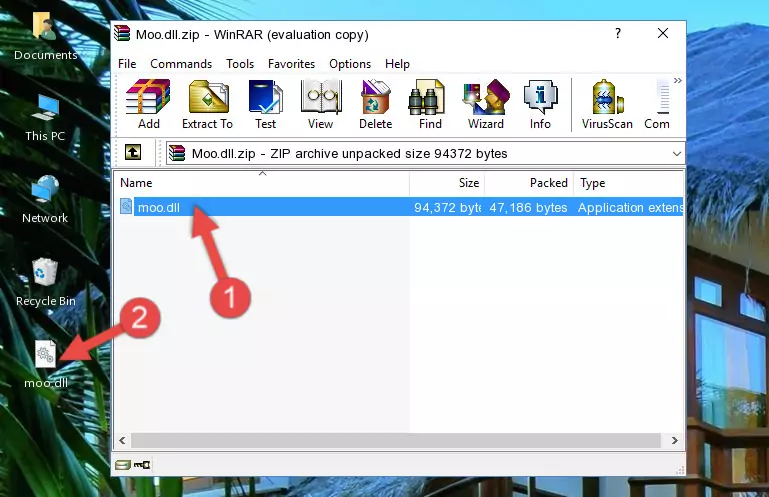Open the Commands menu
The height and width of the screenshot is (497, 769).
tap(181, 64)
